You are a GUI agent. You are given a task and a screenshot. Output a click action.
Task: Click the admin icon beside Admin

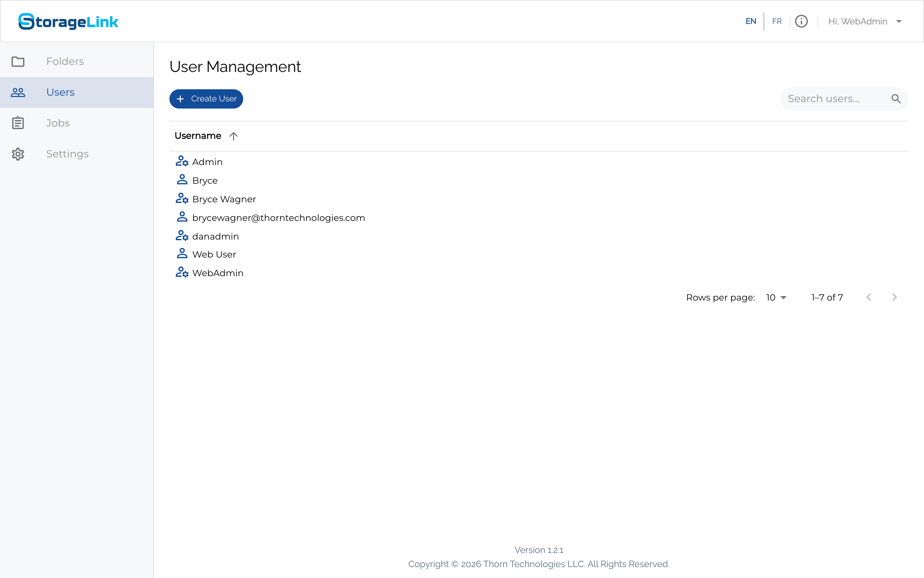coord(182,161)
